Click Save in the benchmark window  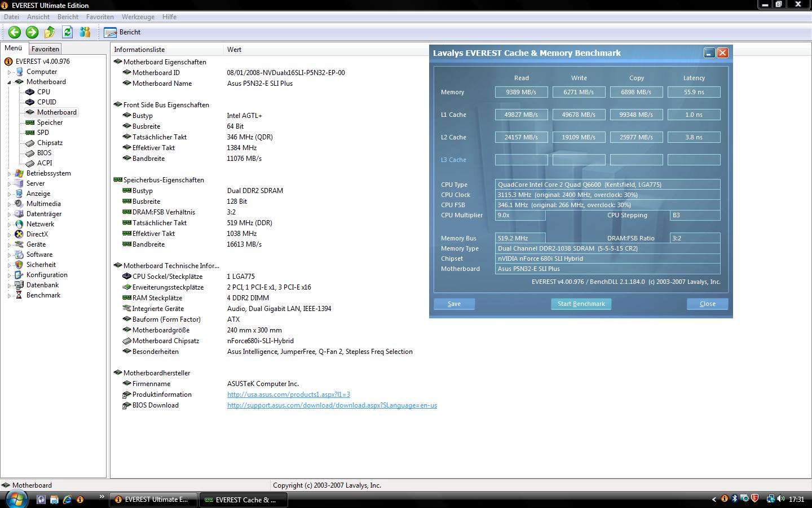[x=454, y=304]
